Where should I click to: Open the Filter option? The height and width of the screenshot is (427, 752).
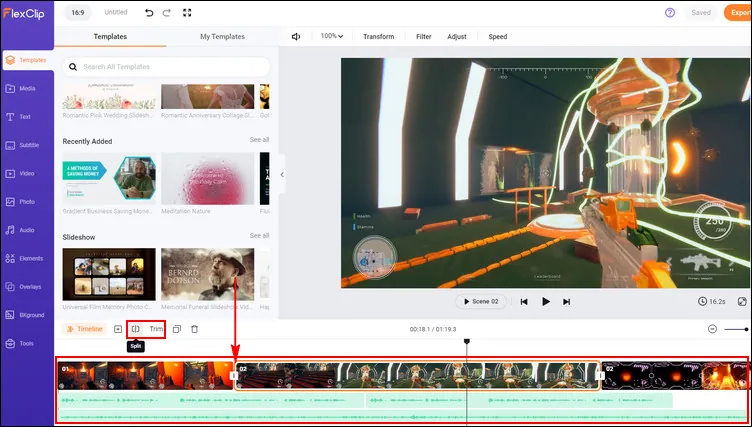tap(423, 36)
